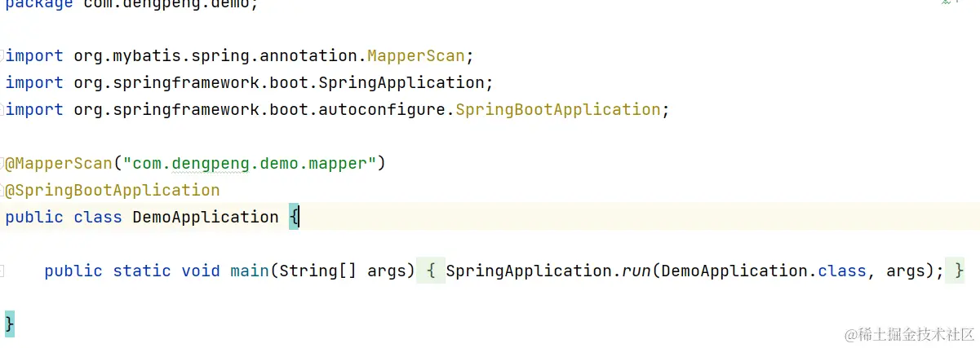Click org.springframework.boot.autoconfigure package text
The width and height of the screenshot is (980, 348).
(x=259, y=110)
